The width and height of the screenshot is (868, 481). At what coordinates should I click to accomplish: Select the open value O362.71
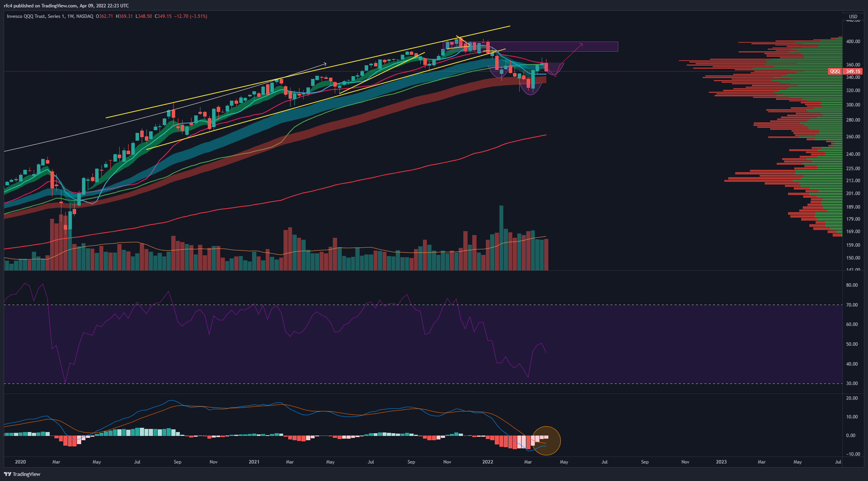click(x=104, y=16)
